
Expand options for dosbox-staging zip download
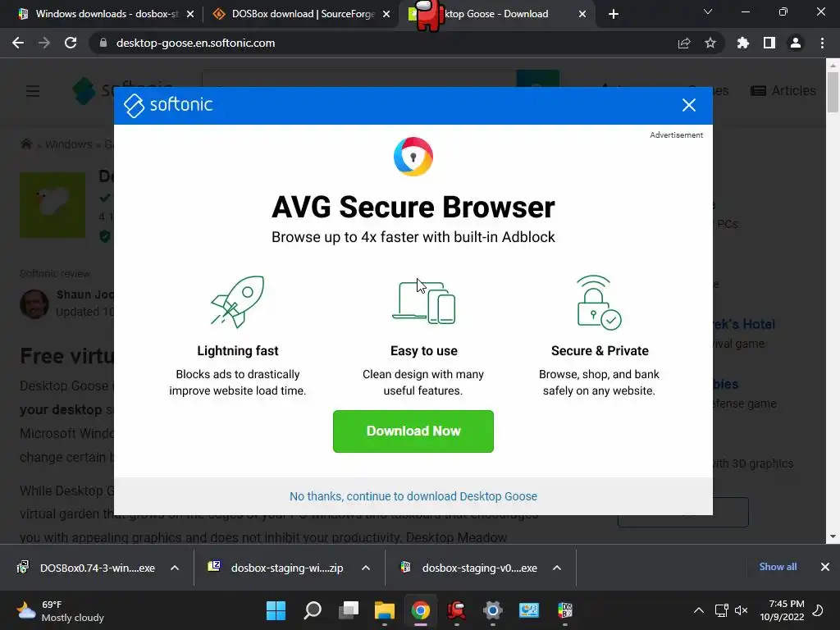(x=366, y=568)
